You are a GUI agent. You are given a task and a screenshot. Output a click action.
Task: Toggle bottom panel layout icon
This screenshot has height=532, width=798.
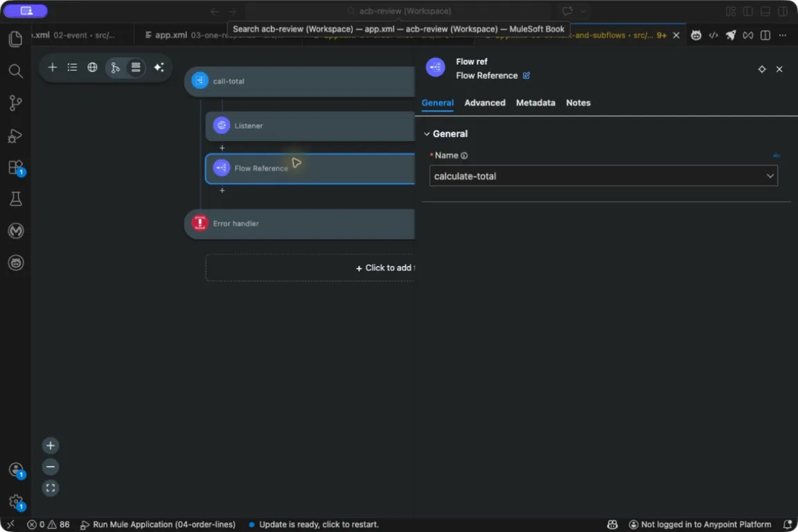pos(765,11)
